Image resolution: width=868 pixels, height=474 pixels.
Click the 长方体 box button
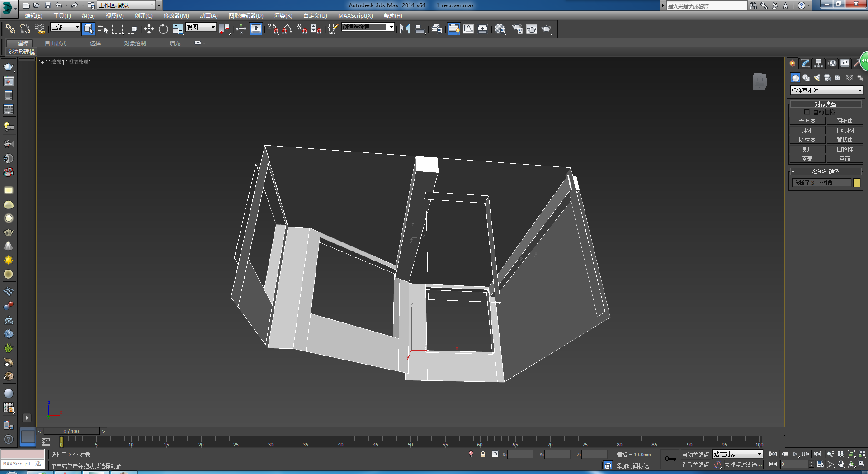point(807,121)
